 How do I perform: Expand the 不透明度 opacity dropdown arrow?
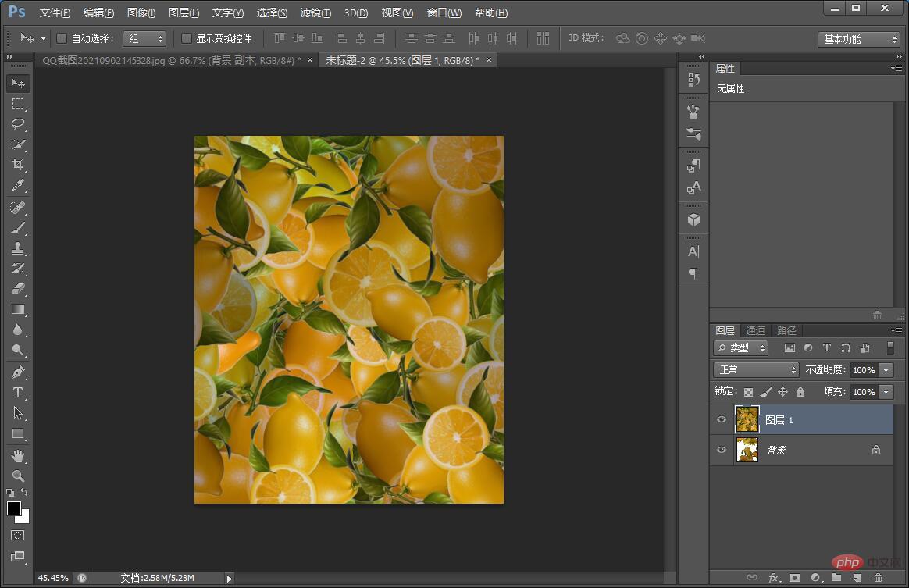tap(886, 370)
